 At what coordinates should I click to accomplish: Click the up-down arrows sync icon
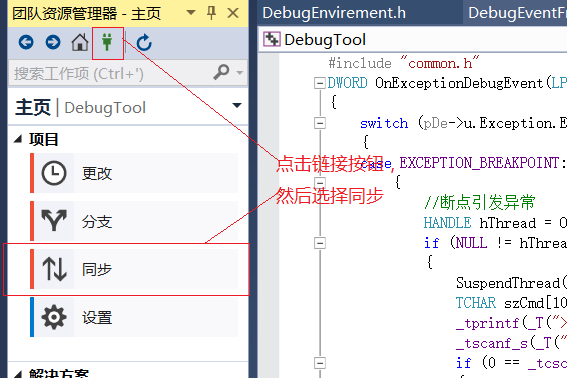click(x=54, y=269)
